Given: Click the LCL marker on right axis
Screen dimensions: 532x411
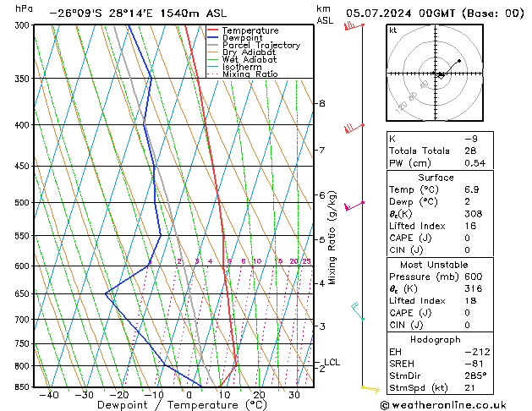Looking at the screenshot, I should pyautogui.click(x=332, y=362).
